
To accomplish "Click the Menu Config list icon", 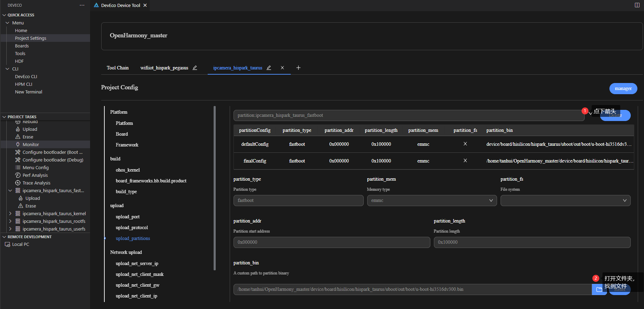I will click(18, 167).
